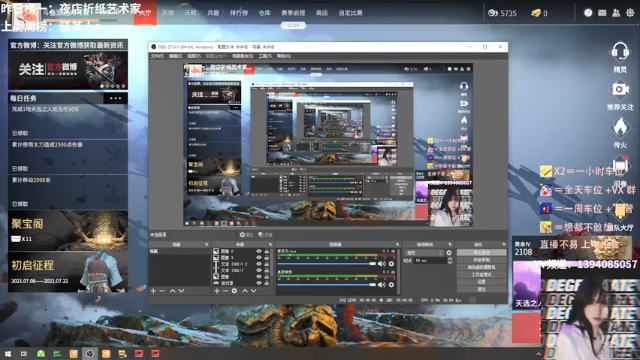Click the Windows Start button
The image size is (640, 360).
(8, 354)
